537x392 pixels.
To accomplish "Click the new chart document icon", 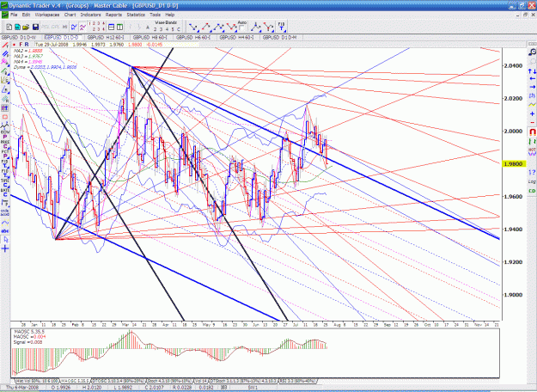I will point(9,27).
